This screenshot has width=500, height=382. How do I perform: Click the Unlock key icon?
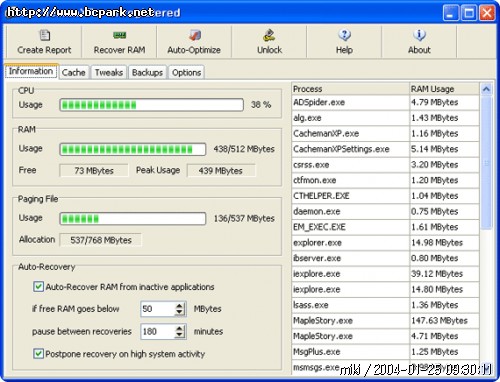pyautogui.click(x=269, y=35)
